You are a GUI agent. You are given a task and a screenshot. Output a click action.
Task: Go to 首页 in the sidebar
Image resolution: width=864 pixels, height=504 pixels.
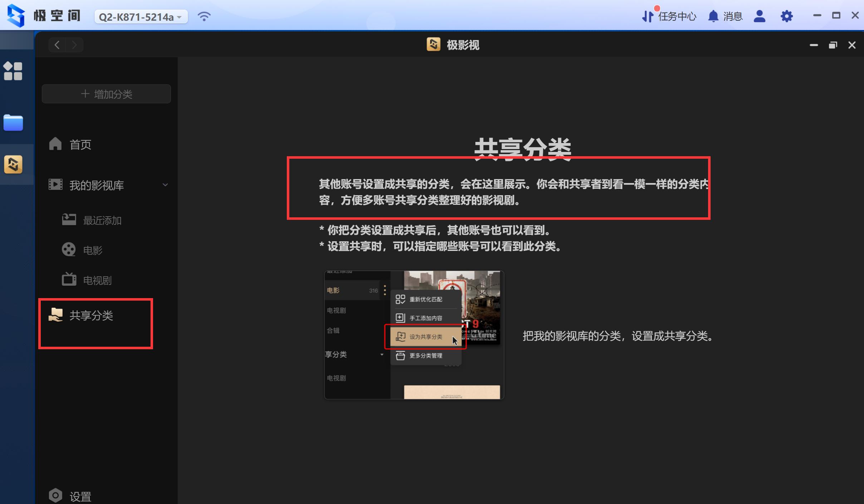(79, 144)
